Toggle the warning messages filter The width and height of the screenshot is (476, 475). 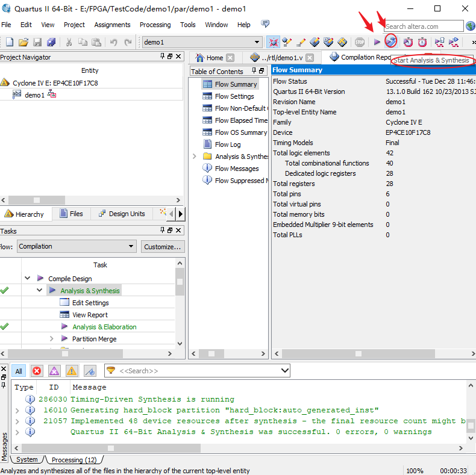click(72, 371)
